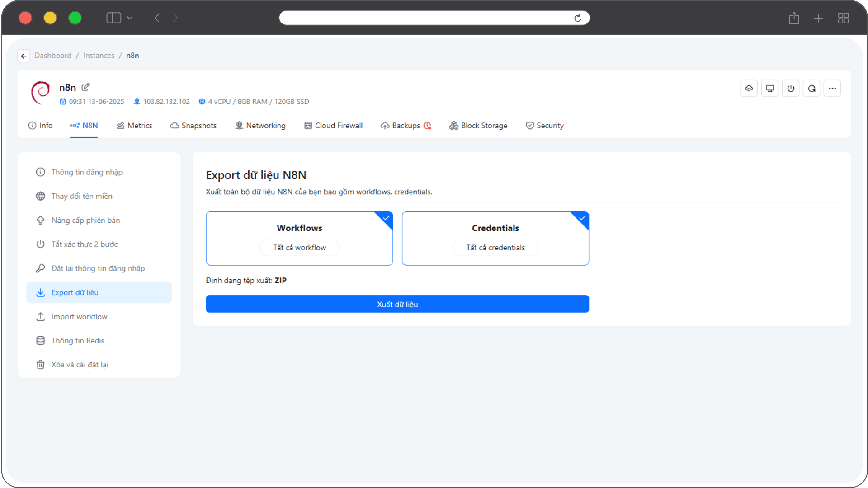Open the sidebar dropdown chevron in browser toolbar
Image resolution: width=868 pixels, height=488 pixels.
(130, 18)
